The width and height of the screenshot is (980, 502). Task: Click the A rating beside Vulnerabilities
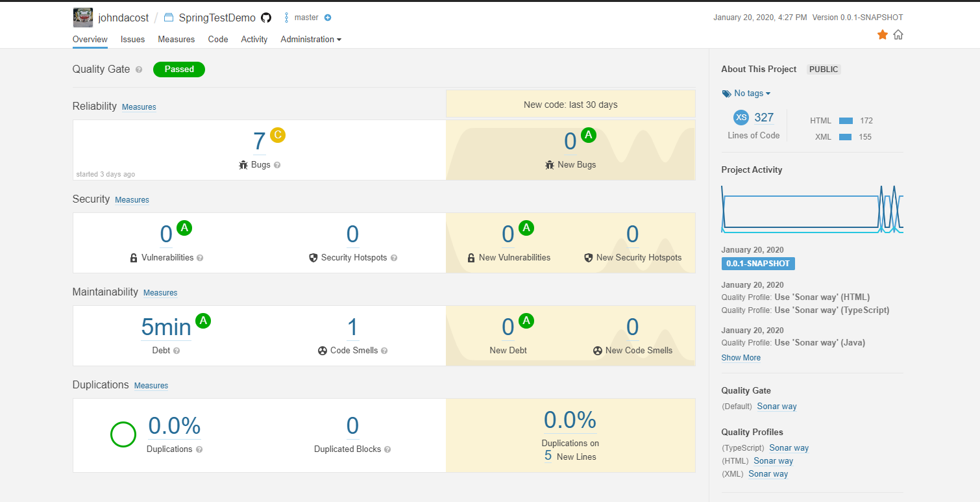184,228
